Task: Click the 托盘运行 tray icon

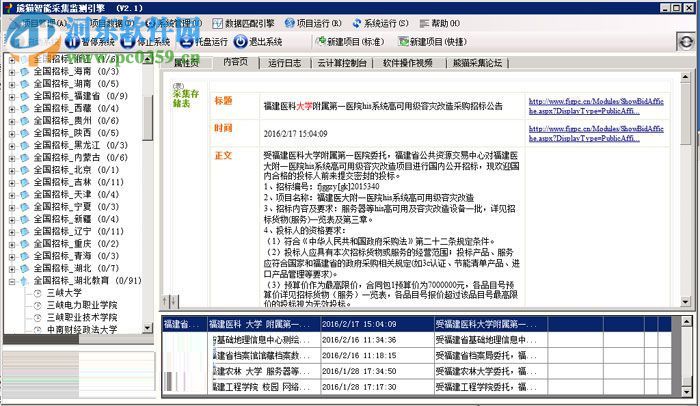Action: click(x=186, y=42)
